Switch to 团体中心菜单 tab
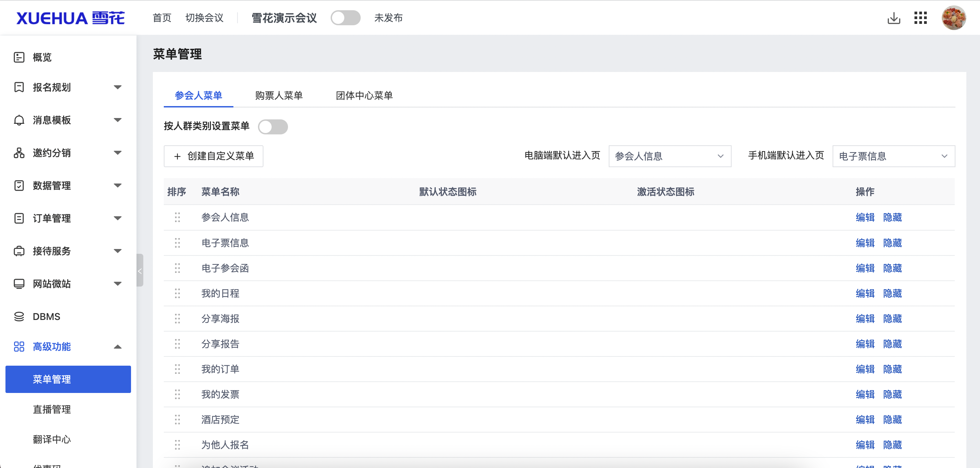This screenshot has height=468, width=980. point(364,96)
